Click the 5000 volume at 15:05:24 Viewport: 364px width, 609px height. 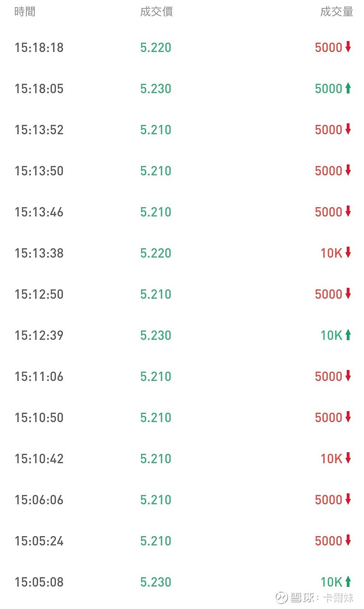coord(328,541)
